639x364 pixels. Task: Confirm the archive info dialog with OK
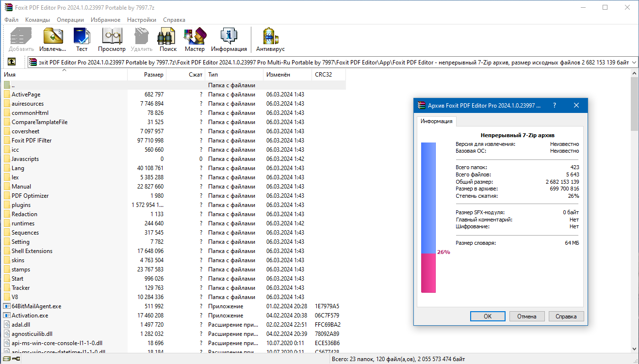click(x=488, y=317)
